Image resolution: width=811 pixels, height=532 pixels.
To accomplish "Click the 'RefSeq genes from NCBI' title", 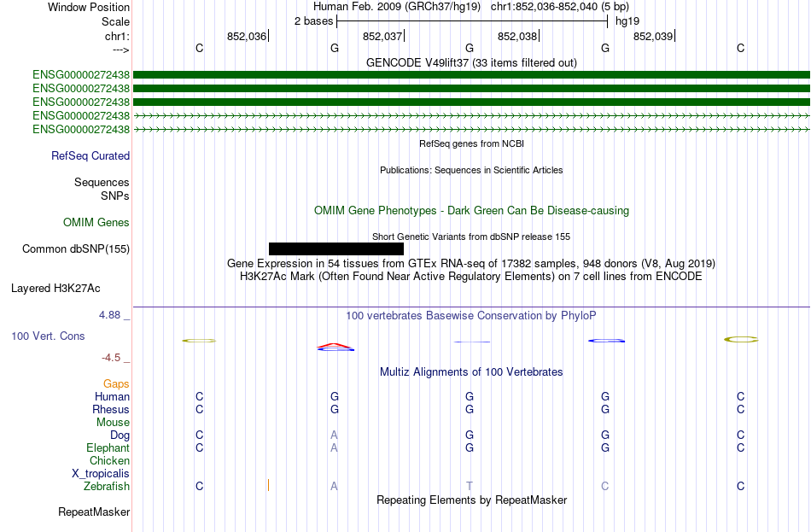I will pyautogui.click(x=471, y=143).
